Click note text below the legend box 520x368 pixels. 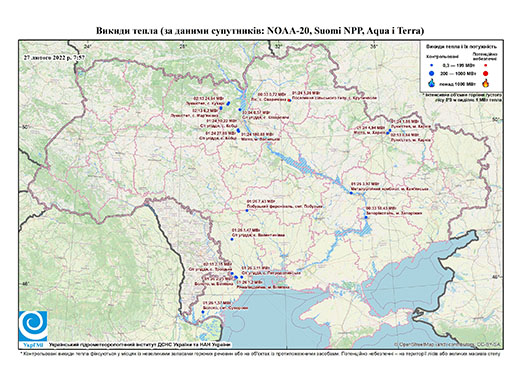coord(463,97)
